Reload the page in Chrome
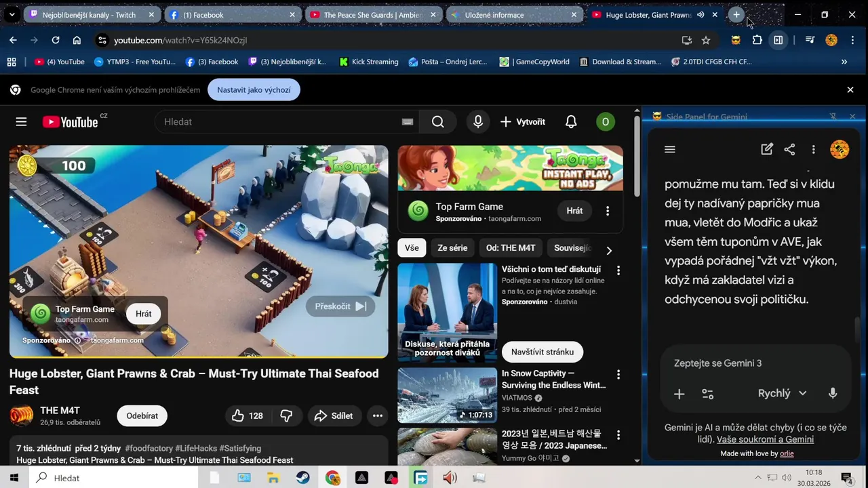This screenshot has height=488, width=868. tap(56, 41)
